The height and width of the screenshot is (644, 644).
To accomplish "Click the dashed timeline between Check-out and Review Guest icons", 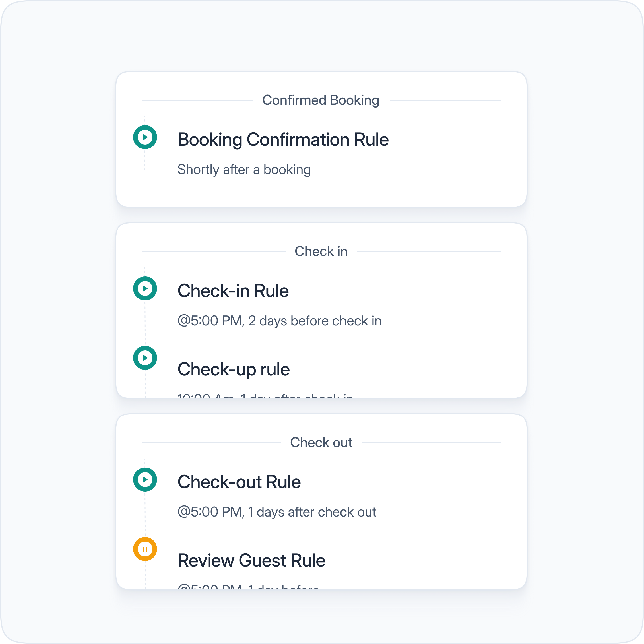I will [x=145, y=514].
